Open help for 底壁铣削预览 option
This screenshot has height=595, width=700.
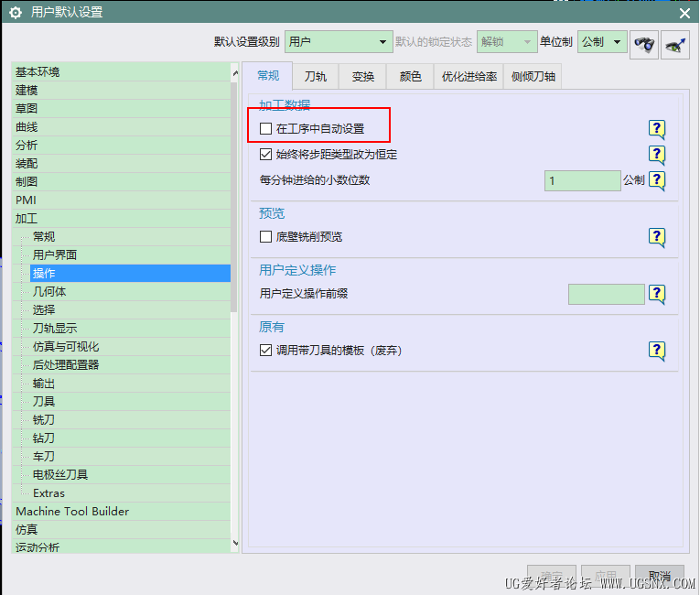coord(657,237)
